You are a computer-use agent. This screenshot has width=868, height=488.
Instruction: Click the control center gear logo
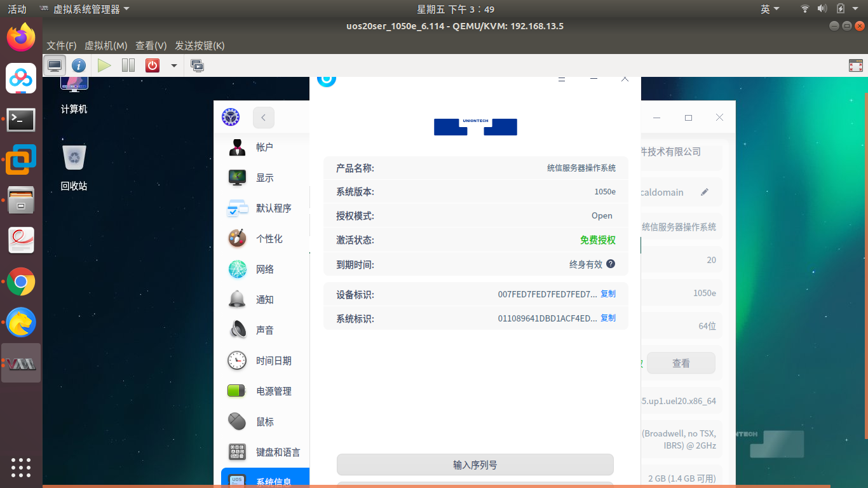[231, 118]
